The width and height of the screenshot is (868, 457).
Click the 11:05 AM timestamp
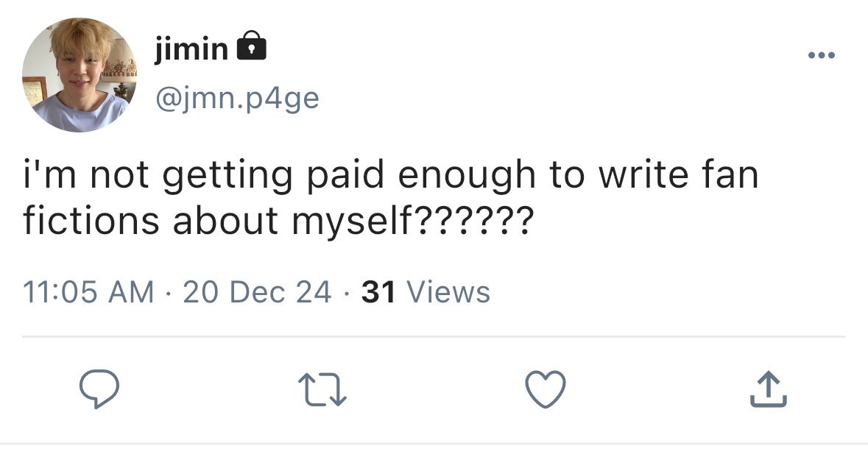coord(88,292)
